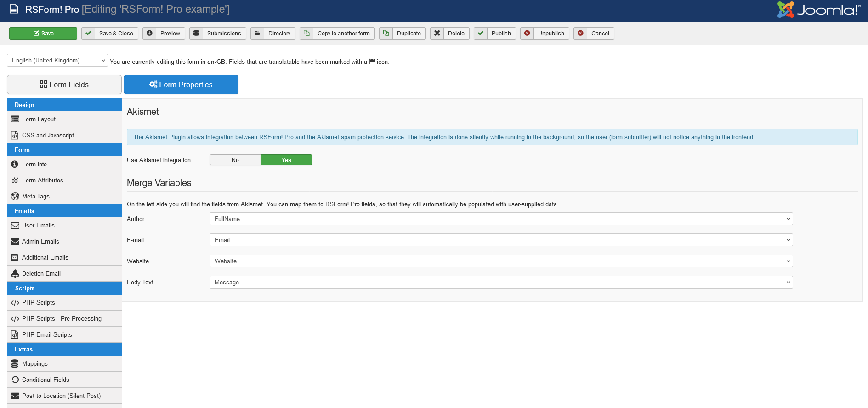The height and width of the screenshot is (408, 868).
Task: Open Post to Location (Silent Post)
Action: point(64,396)
